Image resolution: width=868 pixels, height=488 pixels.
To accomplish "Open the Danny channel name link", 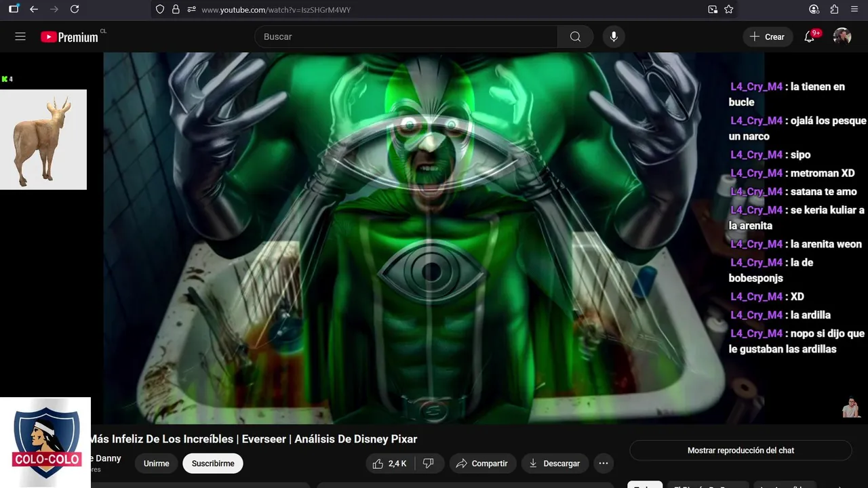I will 106,458.
